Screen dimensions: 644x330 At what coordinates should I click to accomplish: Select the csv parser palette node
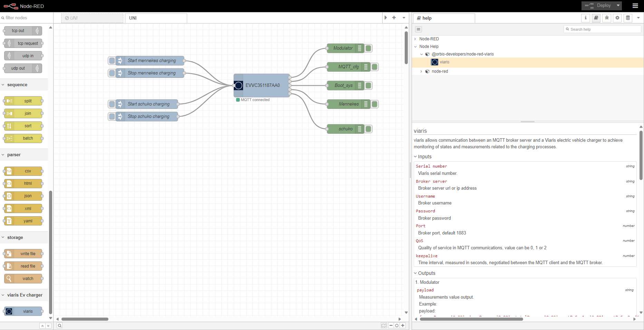[23, 171]
